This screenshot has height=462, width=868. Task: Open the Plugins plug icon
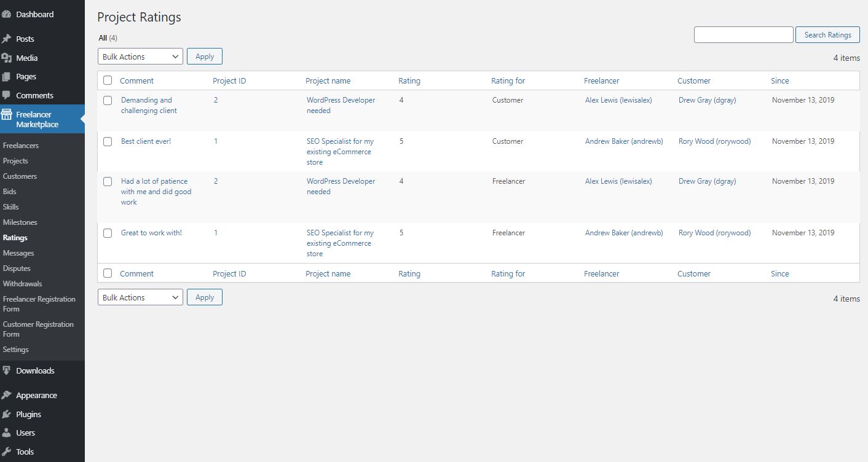[x=6, y=414]
